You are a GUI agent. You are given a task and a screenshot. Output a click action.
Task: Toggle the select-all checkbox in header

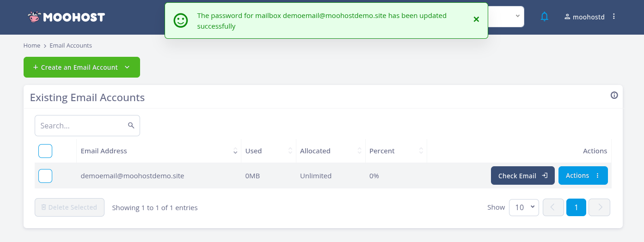pyautogui.click(x=45, y=151)
